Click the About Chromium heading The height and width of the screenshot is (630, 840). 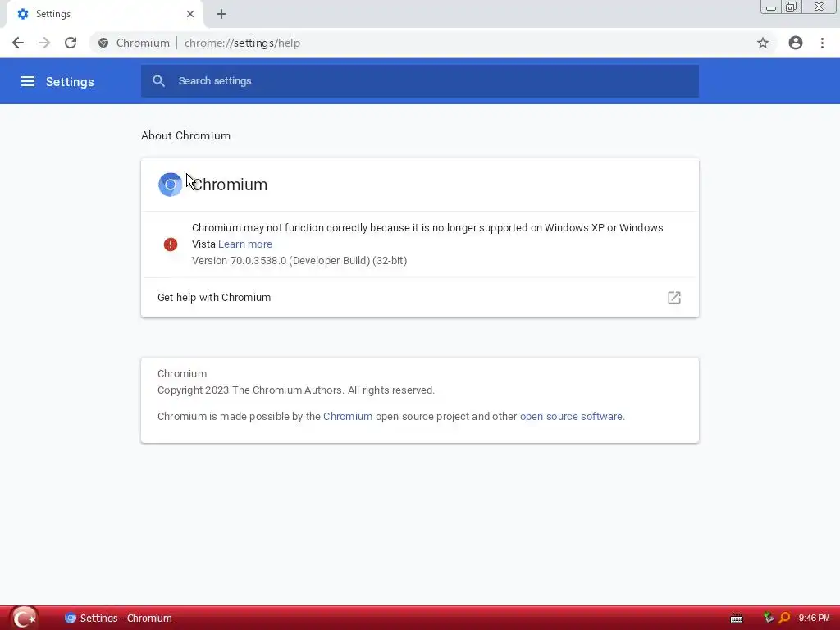coord(186,135)
